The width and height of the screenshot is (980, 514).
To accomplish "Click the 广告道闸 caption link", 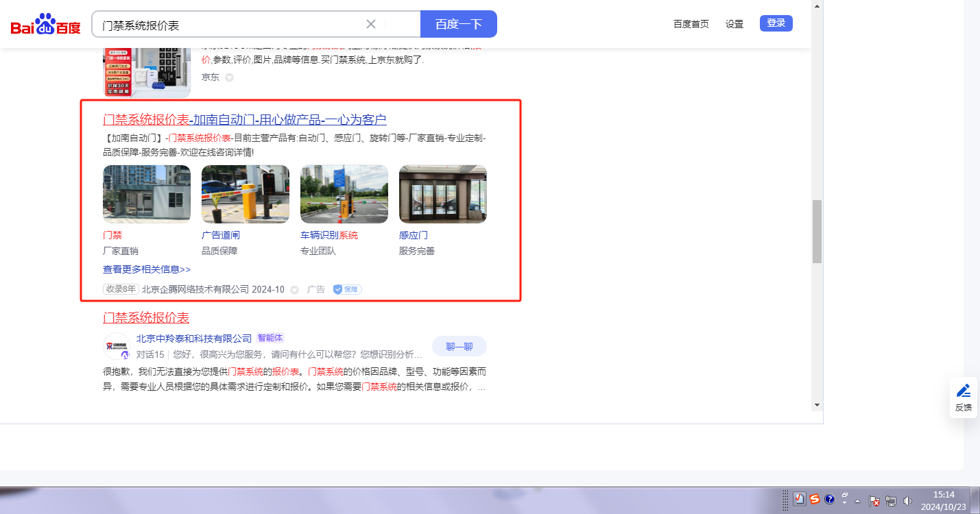I will pyautogui.click(x=221, y=235).
